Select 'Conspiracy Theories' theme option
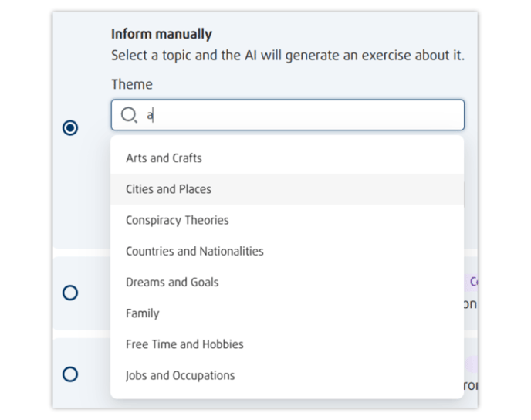 click(x=178, y=220)
